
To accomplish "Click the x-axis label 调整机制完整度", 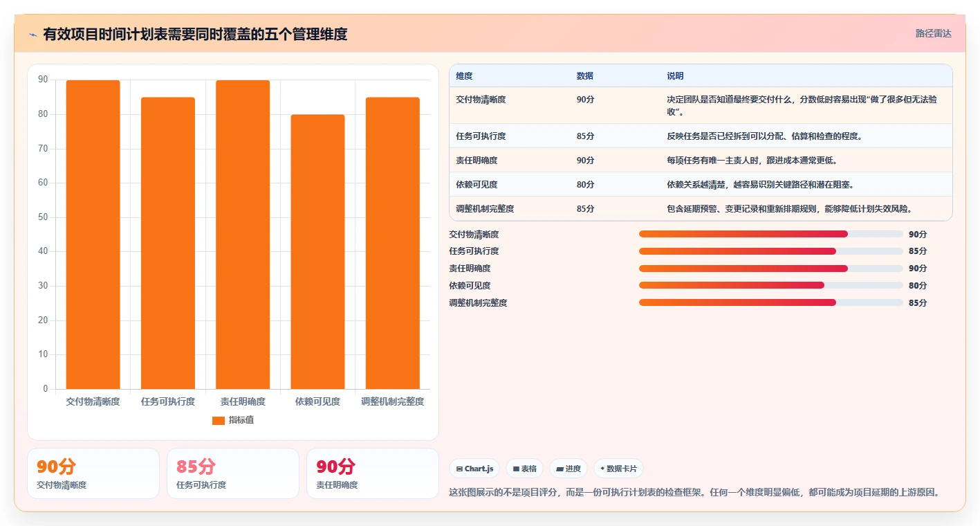I will click(393, 401).
